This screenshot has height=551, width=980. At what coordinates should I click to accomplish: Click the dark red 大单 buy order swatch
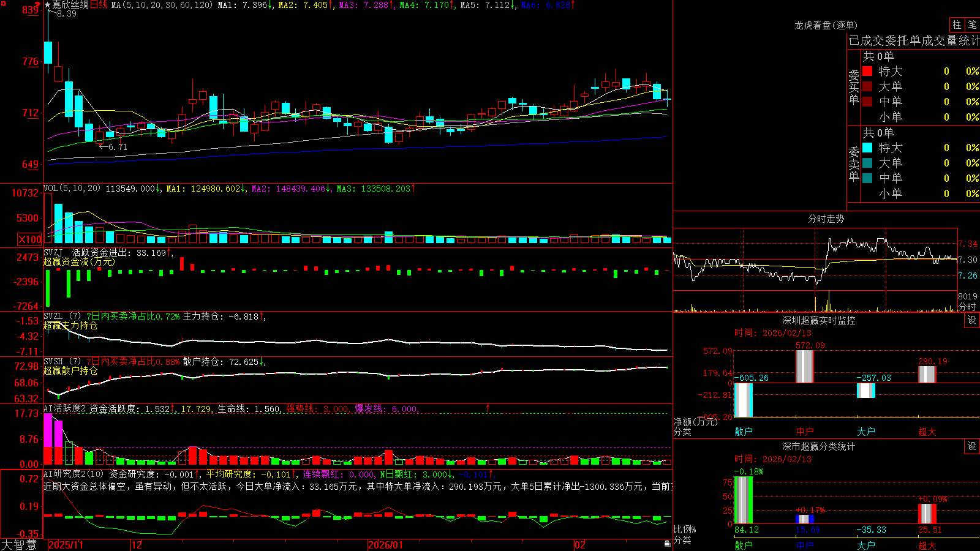(x=867, y=86)
